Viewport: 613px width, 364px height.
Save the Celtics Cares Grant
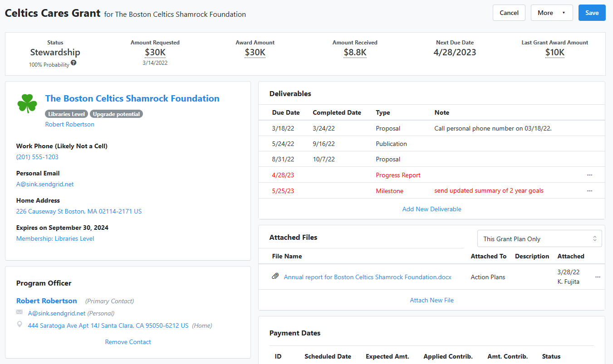point(592,13)
